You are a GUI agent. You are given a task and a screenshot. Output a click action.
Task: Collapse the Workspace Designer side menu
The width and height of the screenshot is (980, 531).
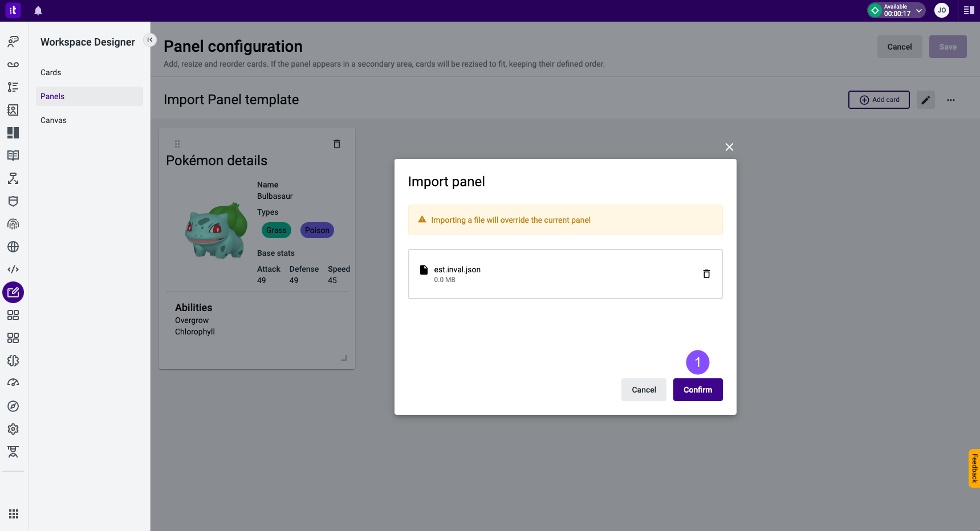coord(150,40)
